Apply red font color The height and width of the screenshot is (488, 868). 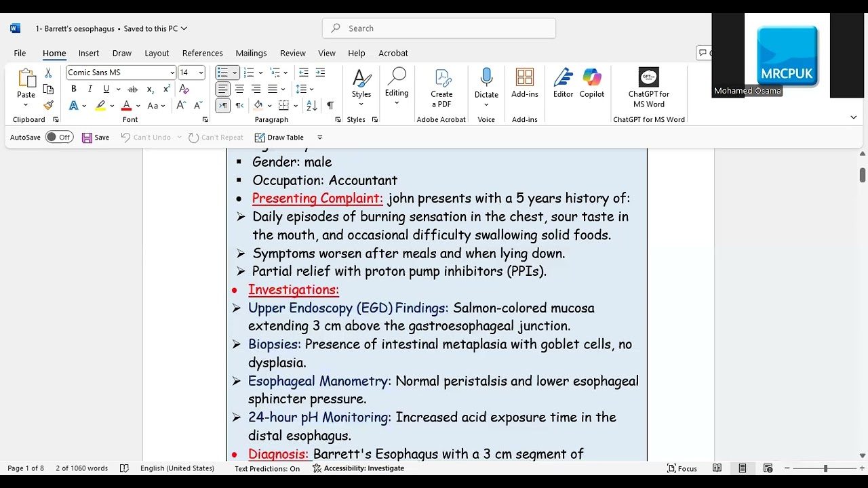tap(126, 106)
